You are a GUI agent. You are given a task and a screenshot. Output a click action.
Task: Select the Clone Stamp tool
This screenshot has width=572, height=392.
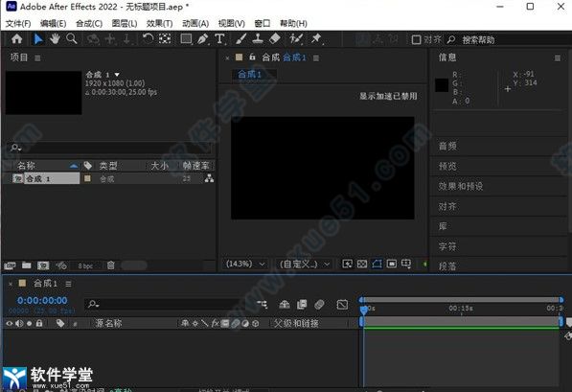tap(258, 38)
